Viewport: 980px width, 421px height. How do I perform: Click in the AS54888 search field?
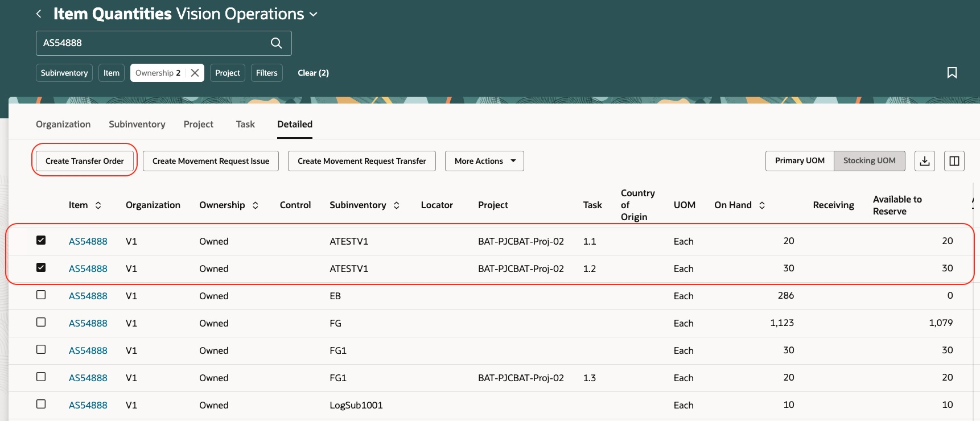click(x=153, y=43)
